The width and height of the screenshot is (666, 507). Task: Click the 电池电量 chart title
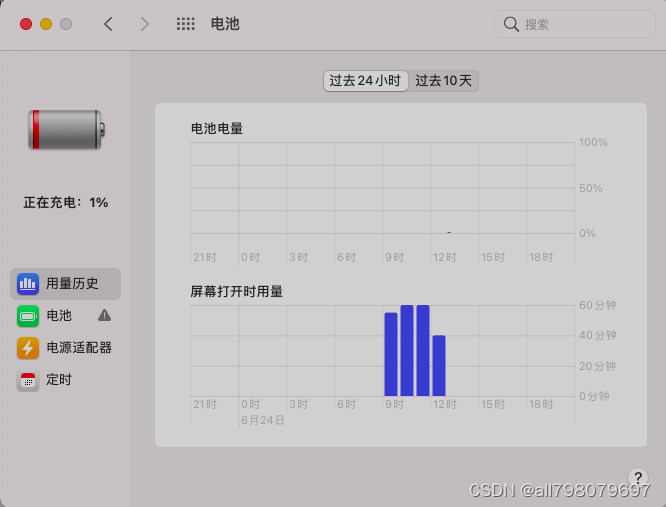[217, 128]
